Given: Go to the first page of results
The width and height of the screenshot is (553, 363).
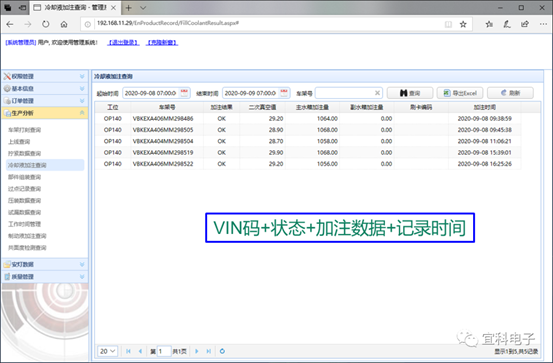Looking at the screenshot, I should click(x=128, y=351).
